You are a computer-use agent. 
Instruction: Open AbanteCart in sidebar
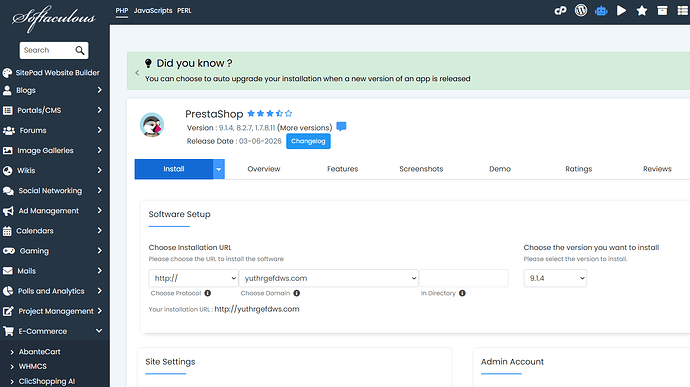coord(39,352)
